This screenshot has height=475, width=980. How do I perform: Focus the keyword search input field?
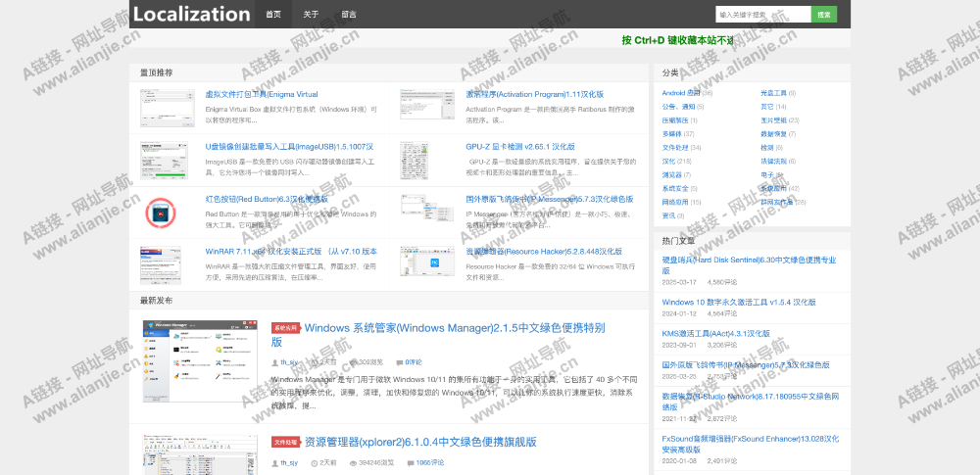click(x=763, y=15)
